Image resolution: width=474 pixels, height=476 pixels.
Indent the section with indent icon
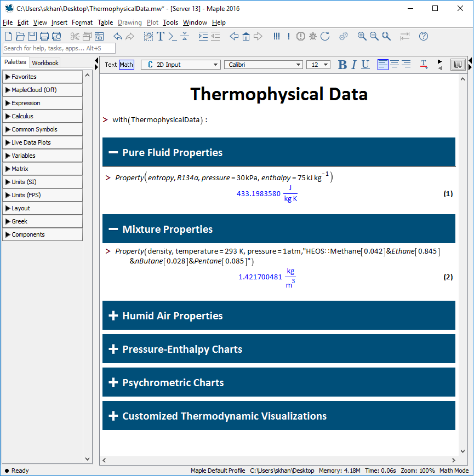tap(203, 36)
